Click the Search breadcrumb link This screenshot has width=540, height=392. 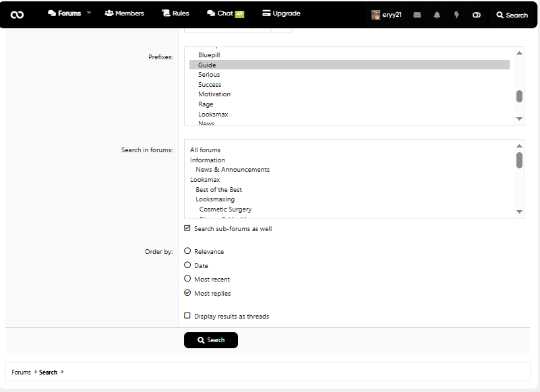[x=49, y=372]
